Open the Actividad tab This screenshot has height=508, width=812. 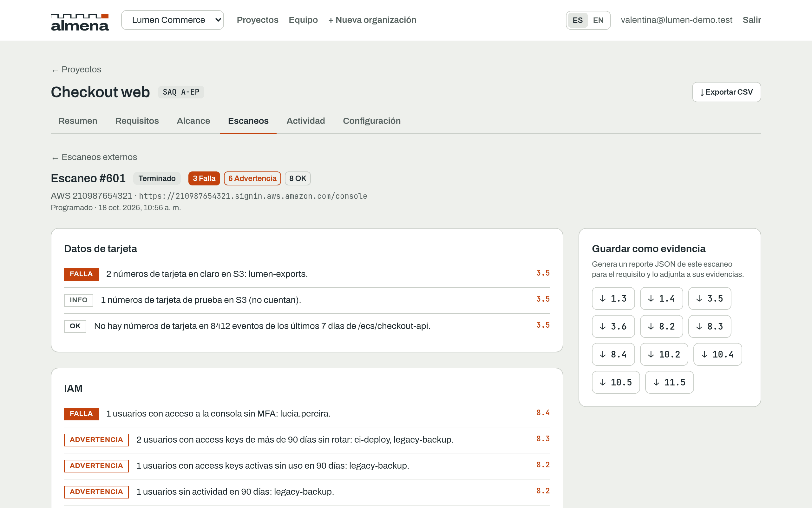coord(306,121)
